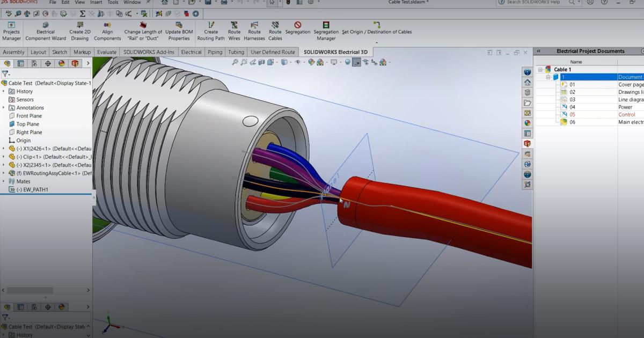
Task: Open the Tools menu
Action: pyautogui.click(x=113, y=3)
